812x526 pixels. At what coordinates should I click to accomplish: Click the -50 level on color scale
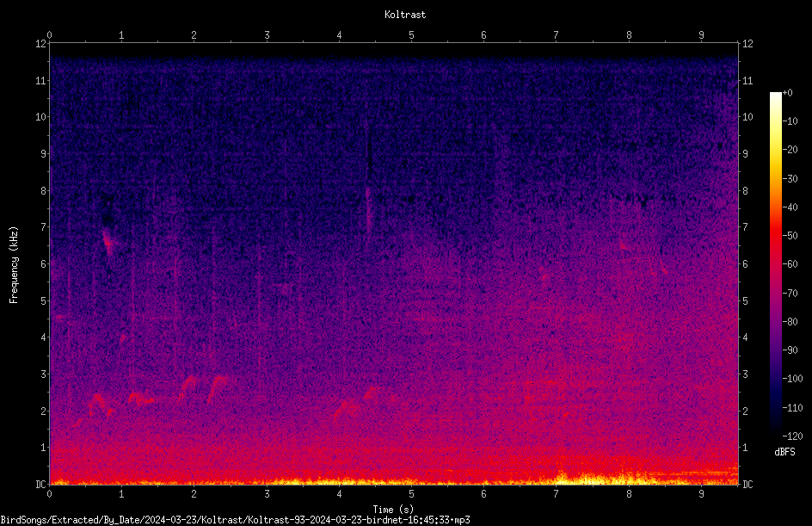[x=790, y=235]
